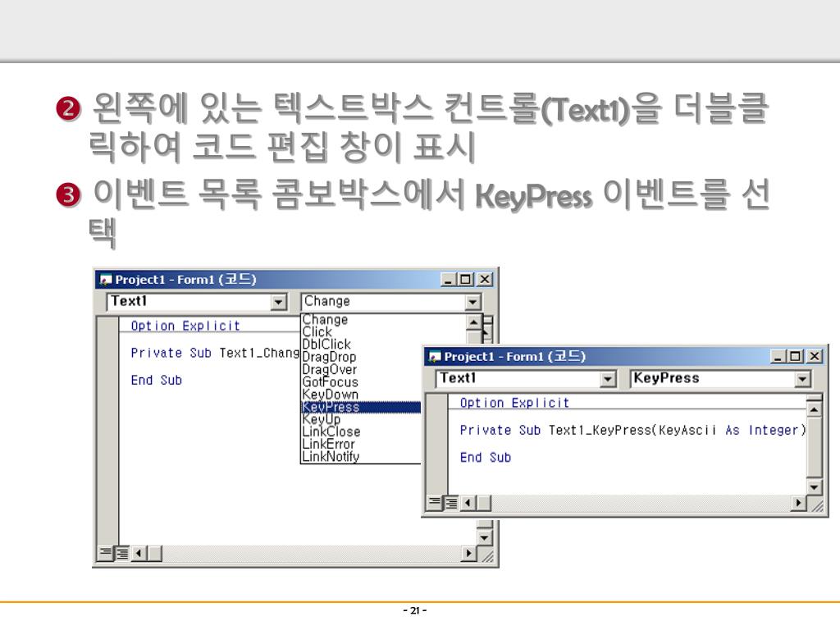Maximize the front code window

click(795, 356)
